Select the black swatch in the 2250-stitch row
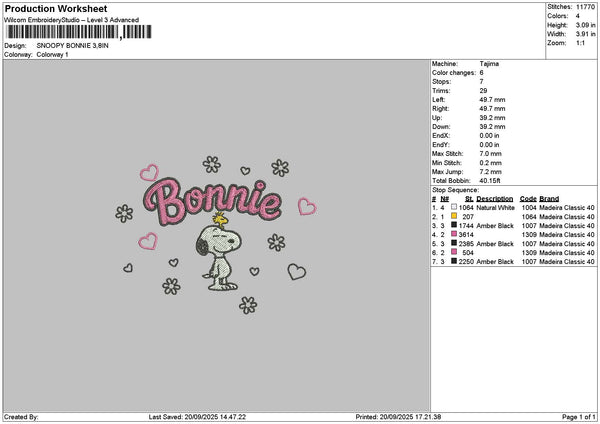 click(454, 261)
